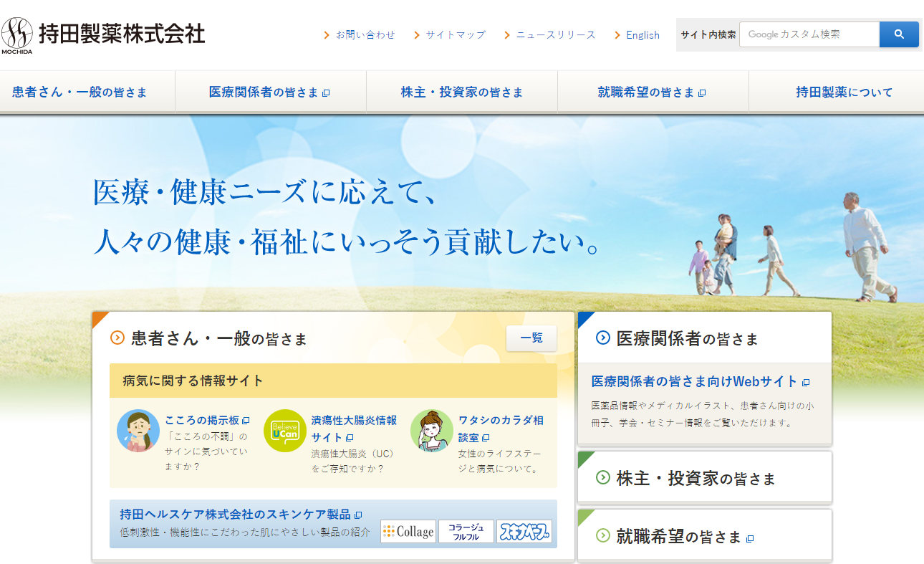
Task: Click the blue search magnifier button
Action: click(x=899, y=34)
